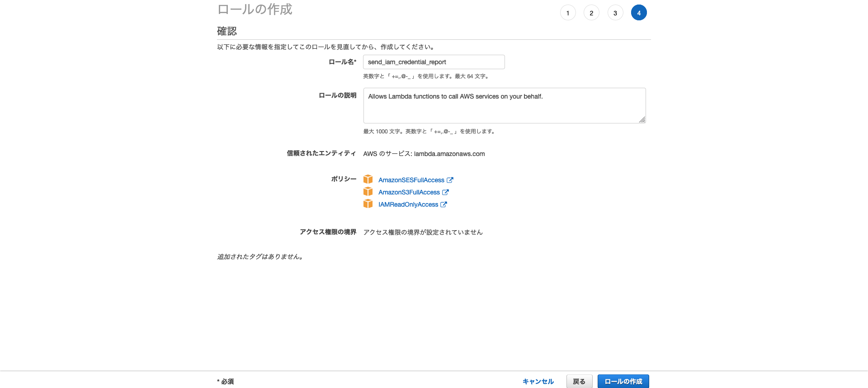Click the blue ロールの作成 button
Viewport: 868px width, 388px height.
(623, 382)
